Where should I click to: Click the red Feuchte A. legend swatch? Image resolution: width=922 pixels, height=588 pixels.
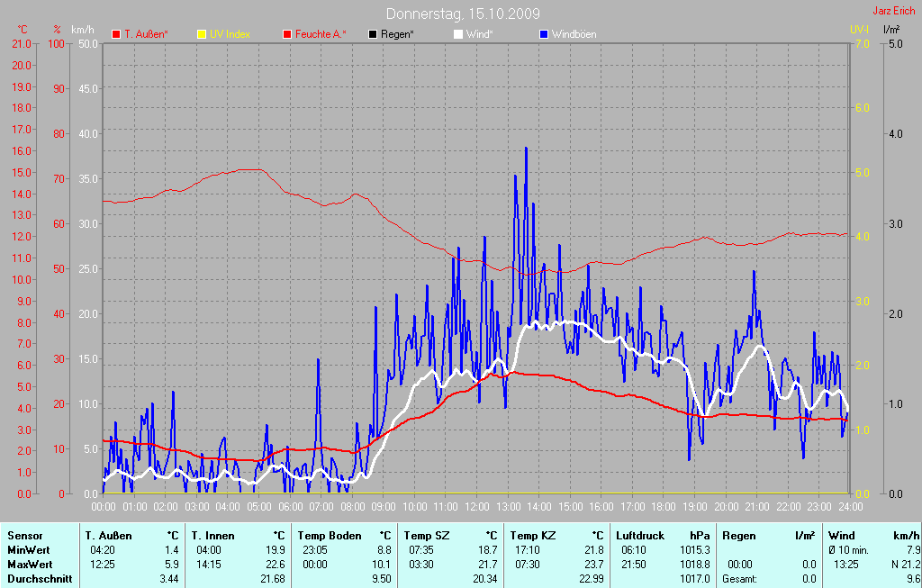pyautogui.click(x=287, y=34)
